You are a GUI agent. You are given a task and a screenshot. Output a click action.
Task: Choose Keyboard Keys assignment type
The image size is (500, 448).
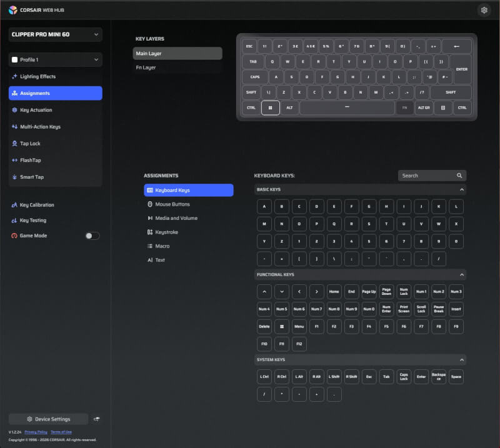tap(189, 190)
